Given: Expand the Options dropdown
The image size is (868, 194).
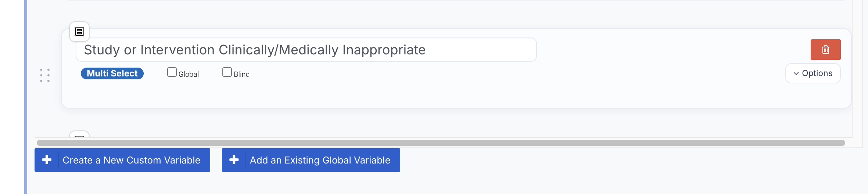Looking at the screenshot, I should tap(813, 73).
